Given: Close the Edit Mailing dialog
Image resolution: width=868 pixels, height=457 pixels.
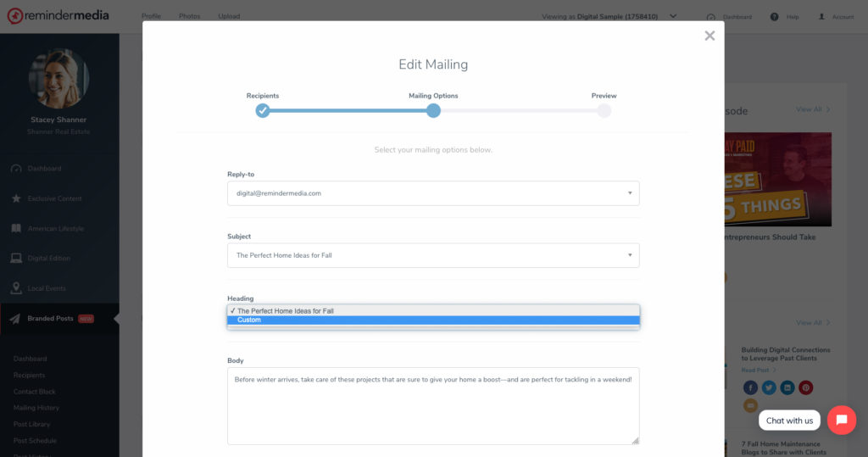Looking at the screenshot, I should pyautogui.click(x=709, y=36).
